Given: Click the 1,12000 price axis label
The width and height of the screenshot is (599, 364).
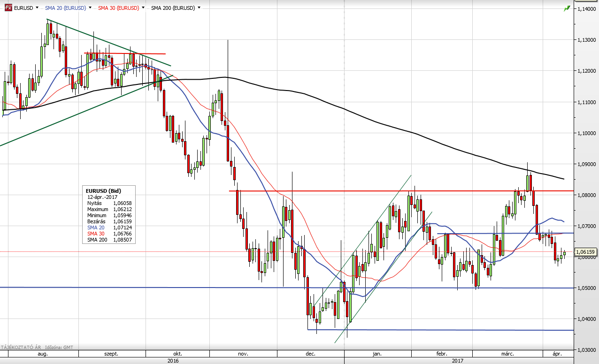Looking at the screenshot, I should point(586,71).
